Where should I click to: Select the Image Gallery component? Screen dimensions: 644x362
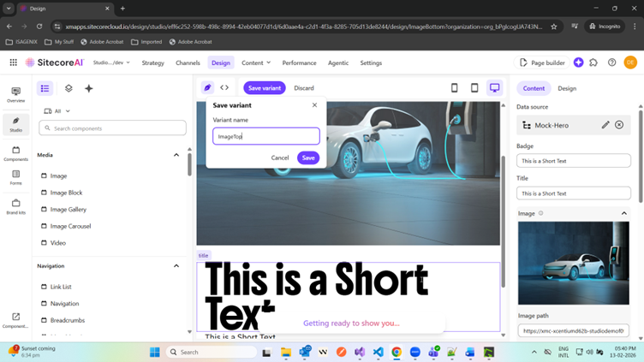tap(68, 210)
